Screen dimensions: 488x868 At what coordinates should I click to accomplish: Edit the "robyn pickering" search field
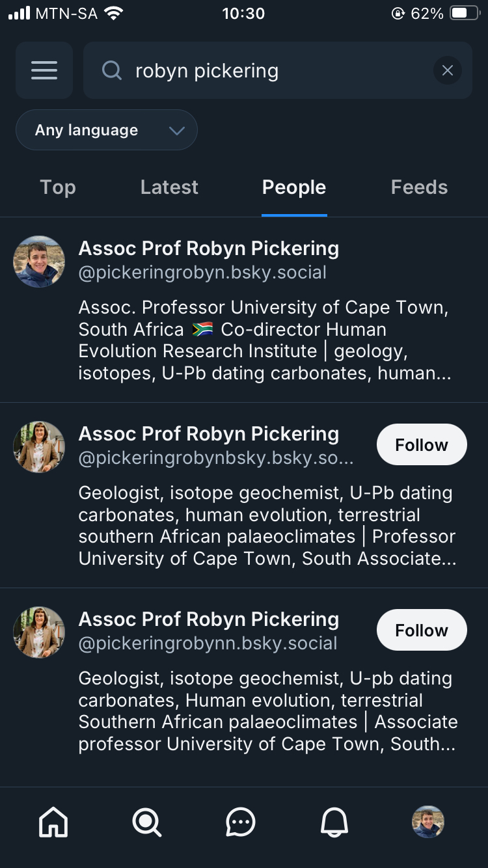(273, 70)
